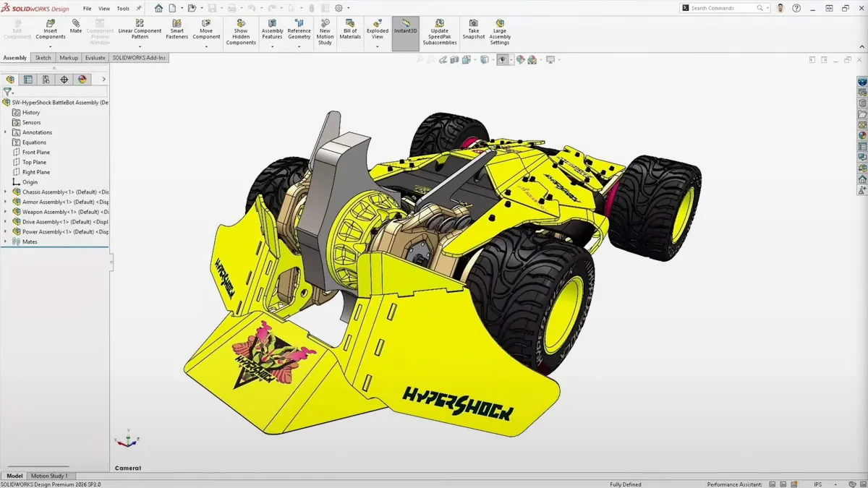868x488 pixels.
Task: Click the Home icon in top toolbar
Action: (158, 8)
